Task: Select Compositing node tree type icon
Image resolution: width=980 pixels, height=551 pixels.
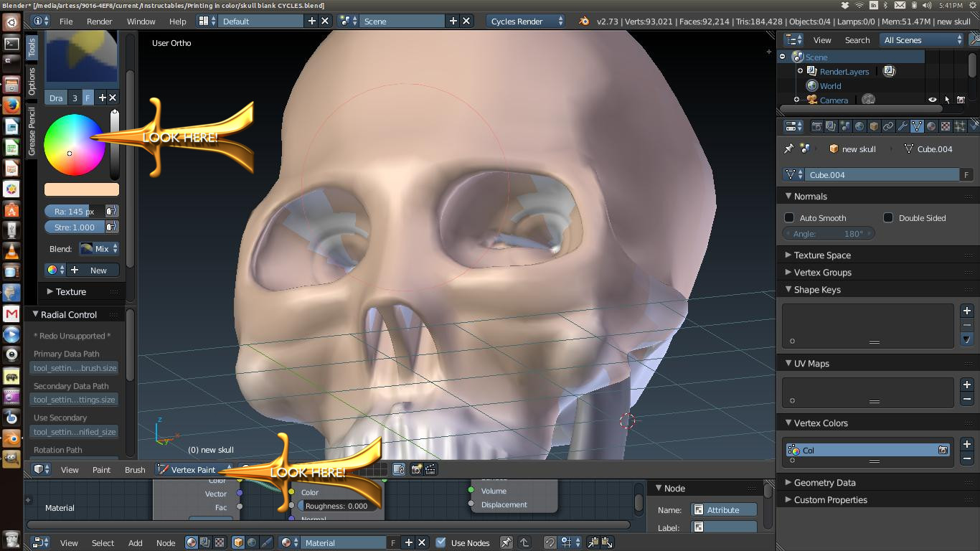Action: pyautogui.click(x=205, y=542)
